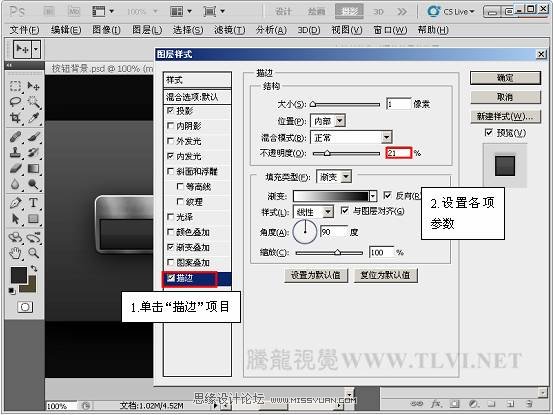Click the 不透明度 opacity slider
The image size is (553, 415).
346,153
